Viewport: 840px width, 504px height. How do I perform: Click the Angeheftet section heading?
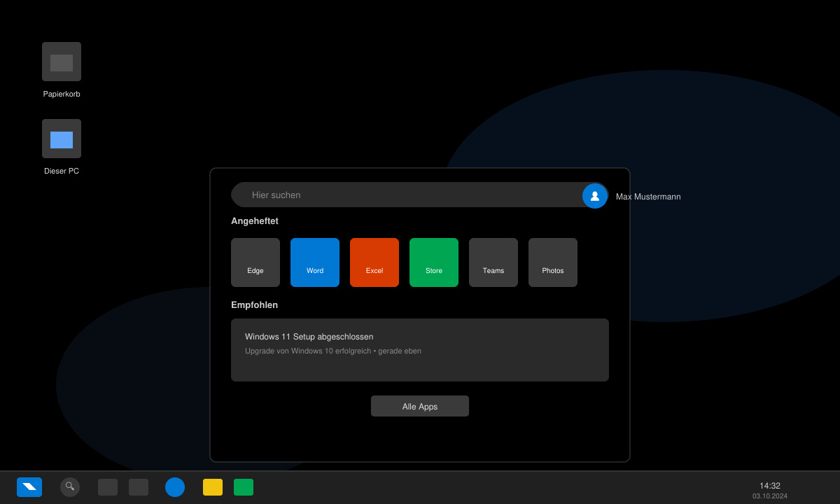click(x=255, y=221)
